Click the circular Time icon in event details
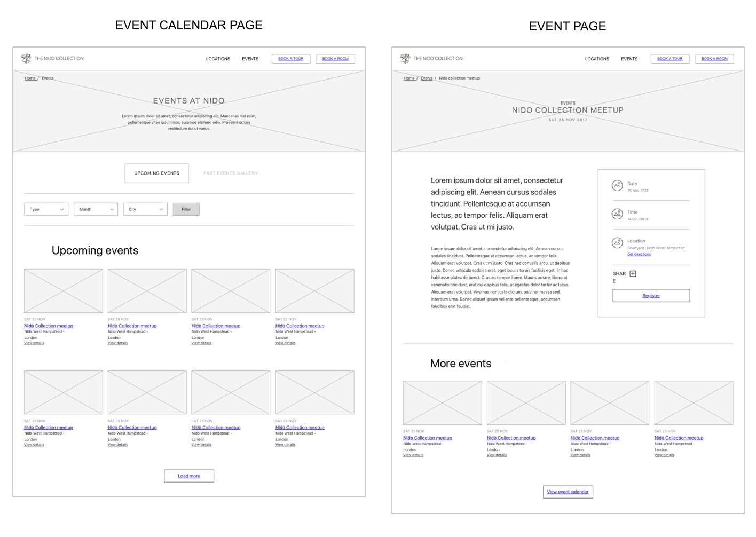This screenshot has width=756, height=537. [617, 214]
